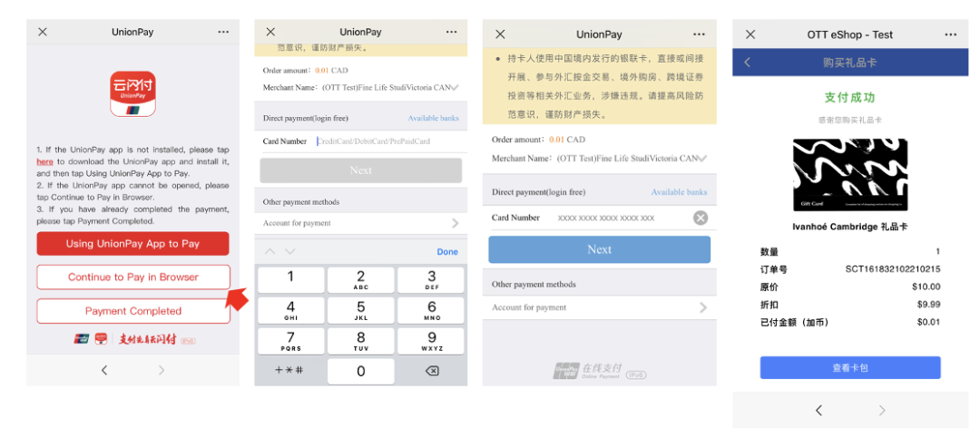Tap the UnionPay cloud QuickPass app logo
This screenshot has height=437, width=980.
pyautogui.click(x=132, y=93)
